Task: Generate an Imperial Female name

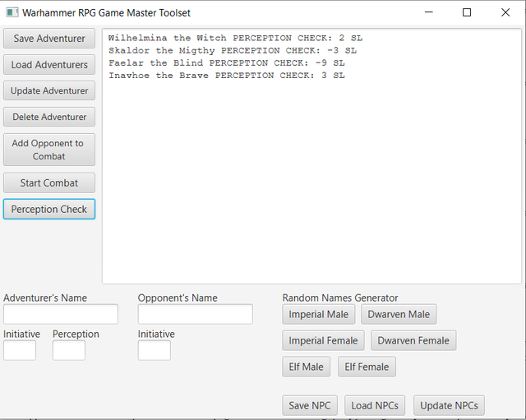Action: (x=323, y=340)
